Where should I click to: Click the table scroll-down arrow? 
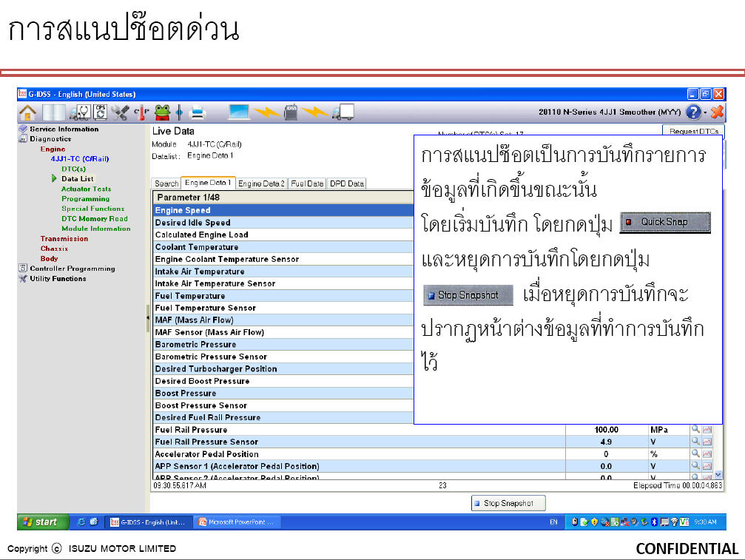coord(718,474)
